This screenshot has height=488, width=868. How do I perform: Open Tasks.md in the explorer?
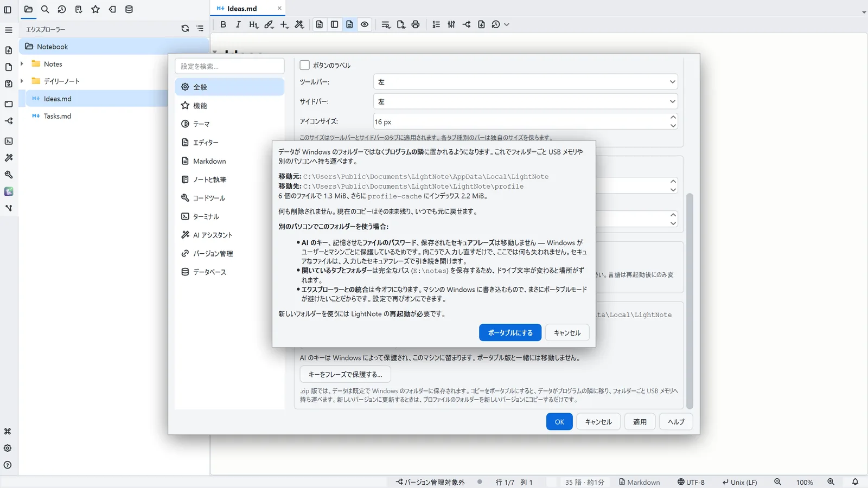click(57, 116)
